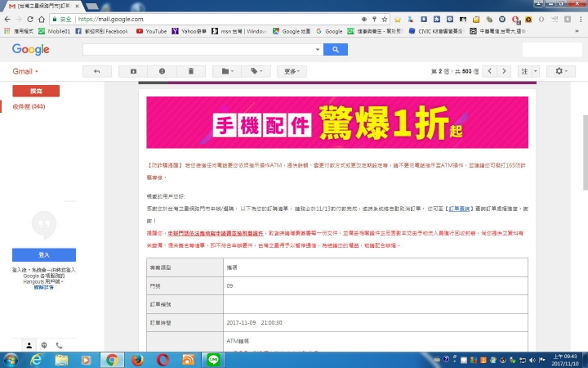Image resolution: width=588 pixels, height=368 pixels.
Task: Open Windows Explorer folder in taskbar
Action: point(61,360)
